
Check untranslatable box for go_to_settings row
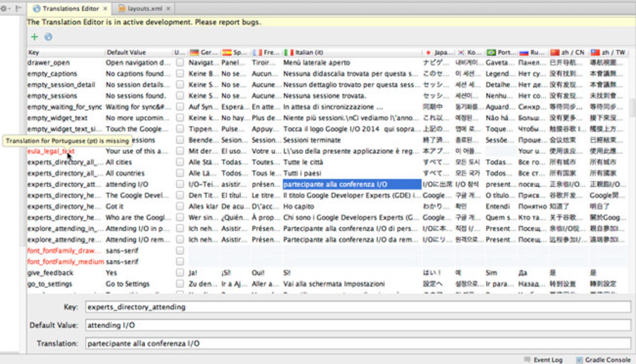(x=180, y=284)
